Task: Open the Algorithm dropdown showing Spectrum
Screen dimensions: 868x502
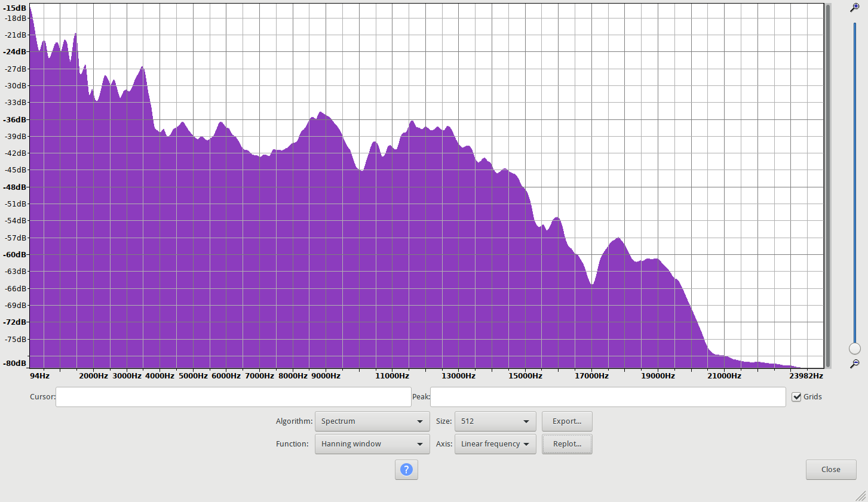Action: tap(372, 421)
